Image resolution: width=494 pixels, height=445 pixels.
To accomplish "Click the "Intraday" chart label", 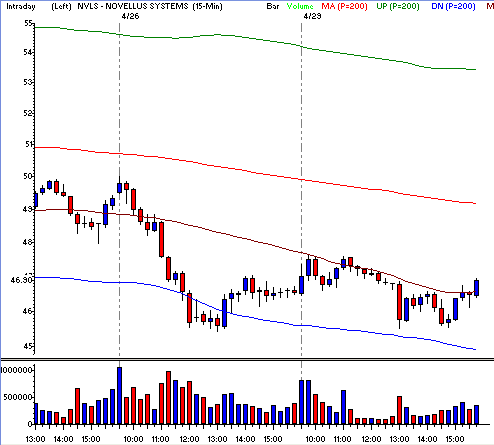I will coord(21,6).
